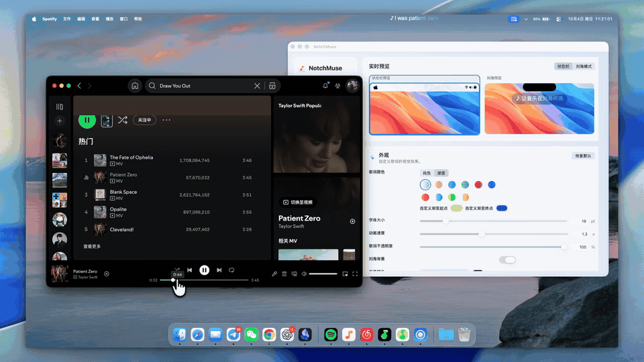Screen dimensions: 644x362
Task: Adjust 字体大小 font size slider
Action: (x=494, y=221)
